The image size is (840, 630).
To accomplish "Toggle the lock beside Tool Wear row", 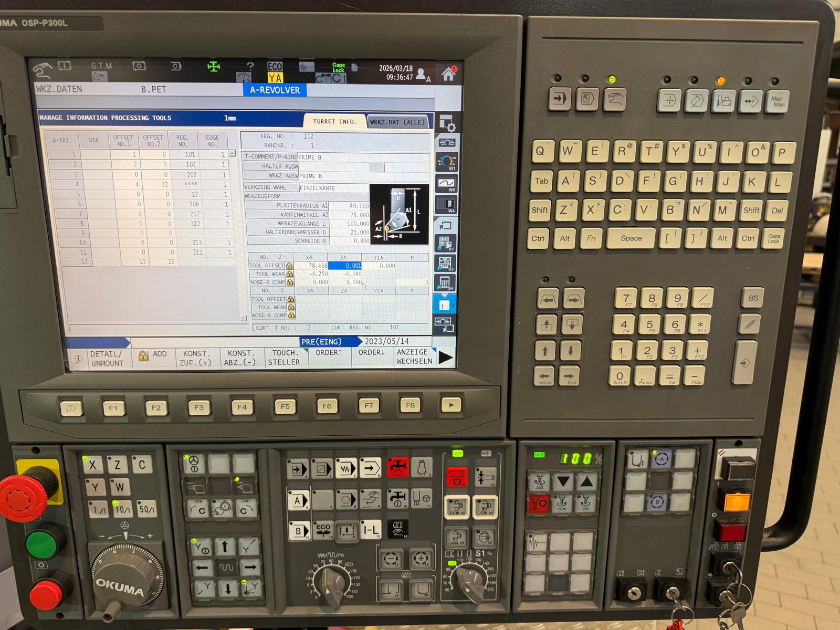I will [x=289, y=274].
